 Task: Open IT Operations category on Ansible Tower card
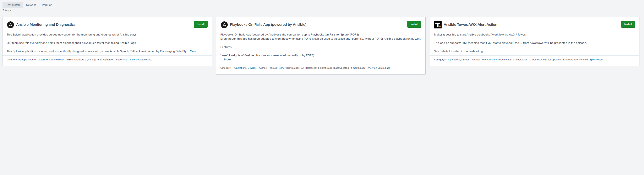point(453,60)
